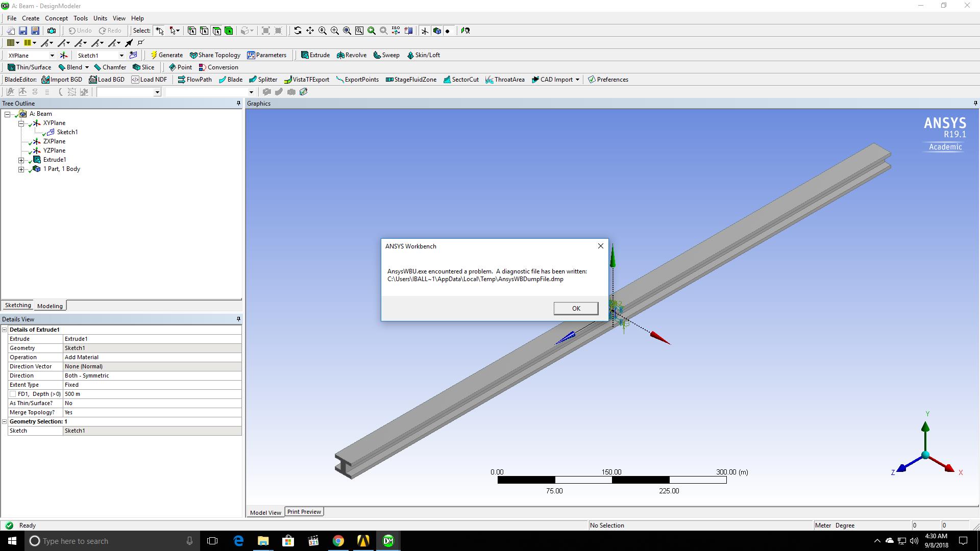Click OK in ANSYS Workbench dialog
This screenshot has height=551, width=980.
(576, 308)
